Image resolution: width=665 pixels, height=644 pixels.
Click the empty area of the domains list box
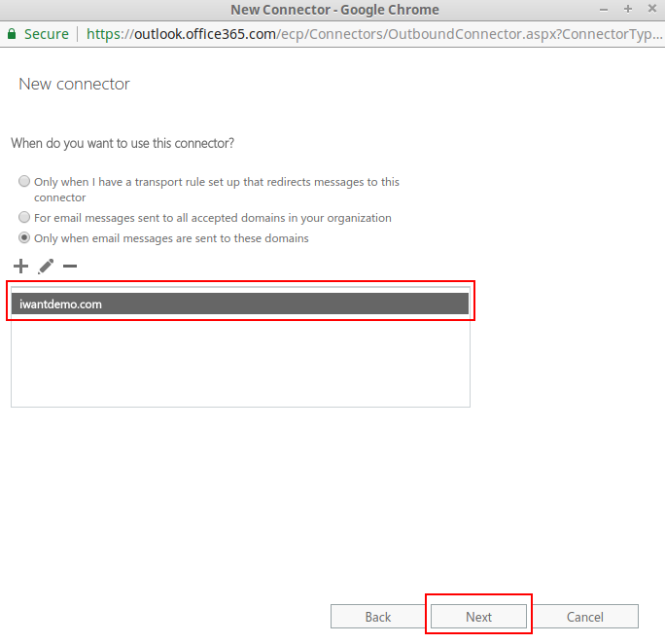tap(240, 365)
